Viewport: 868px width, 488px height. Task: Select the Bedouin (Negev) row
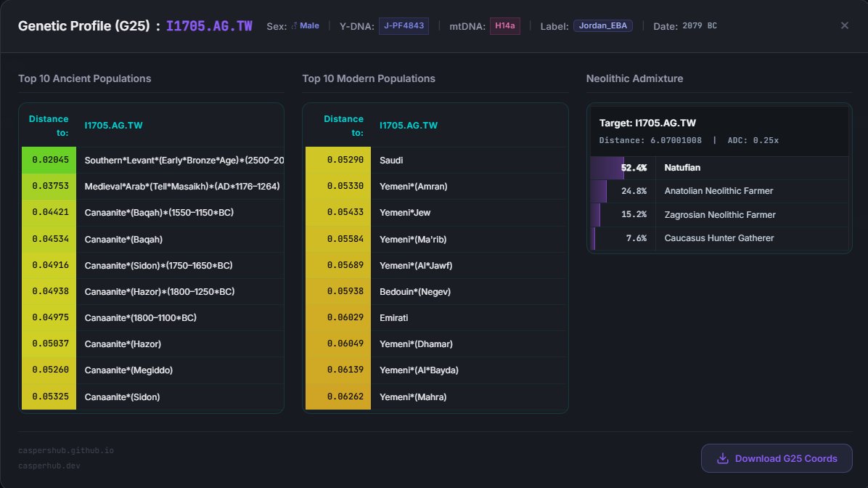[436, 291]
